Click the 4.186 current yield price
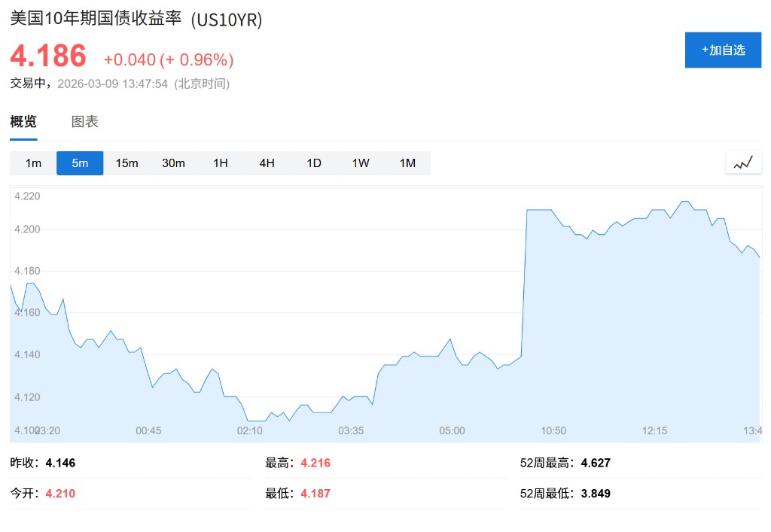The height and width of the screenshot is (532, 771). 48,56
